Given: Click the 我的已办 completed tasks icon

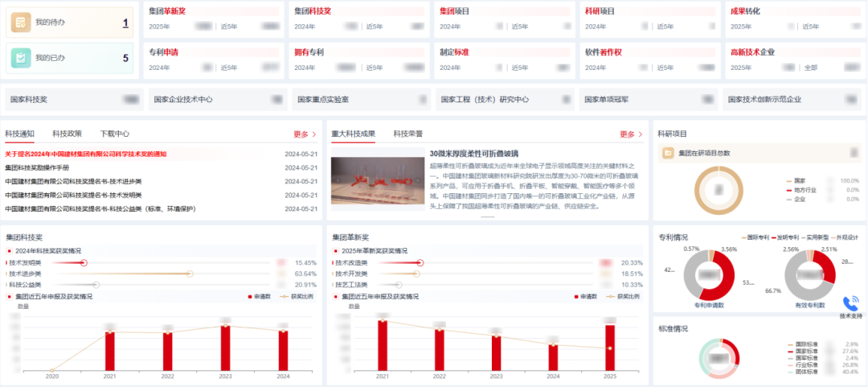Looking at the screenshot, I should click(22, 58).
